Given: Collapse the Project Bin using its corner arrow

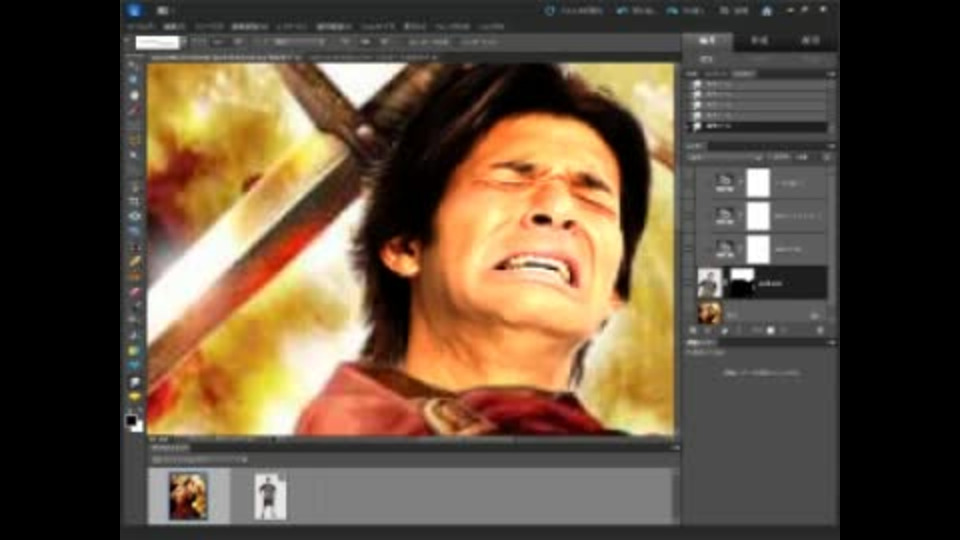Looking at the screenshot, I should 675,448.
